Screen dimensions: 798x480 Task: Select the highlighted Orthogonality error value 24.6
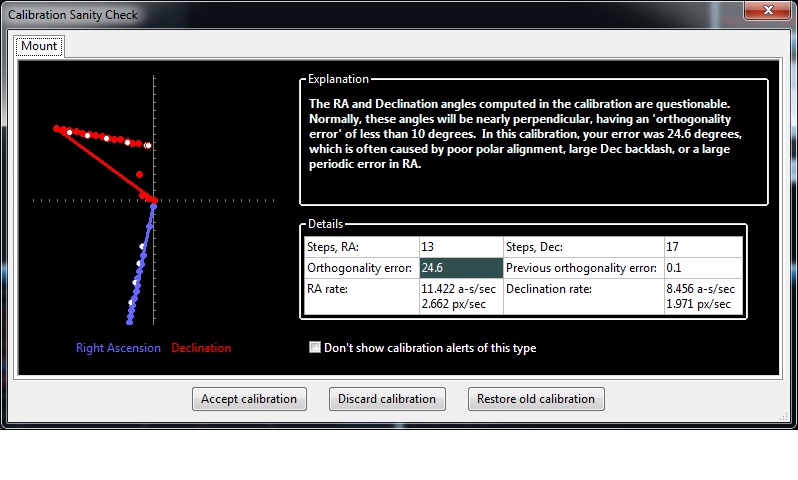click(x=461, y=268)
